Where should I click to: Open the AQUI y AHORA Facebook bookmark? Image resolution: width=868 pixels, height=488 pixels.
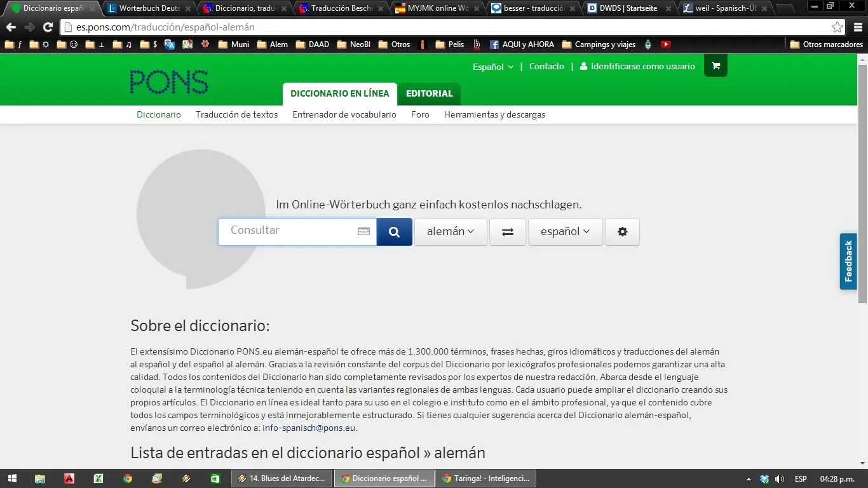[521, 44]
